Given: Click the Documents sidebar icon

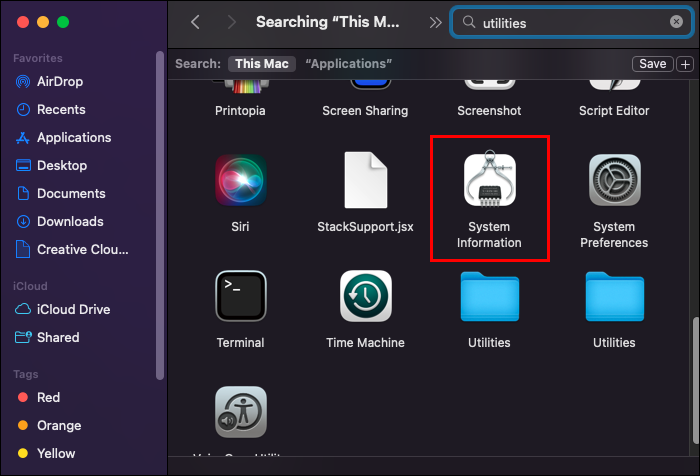Looking at the screenshot, I should (23, 193).
